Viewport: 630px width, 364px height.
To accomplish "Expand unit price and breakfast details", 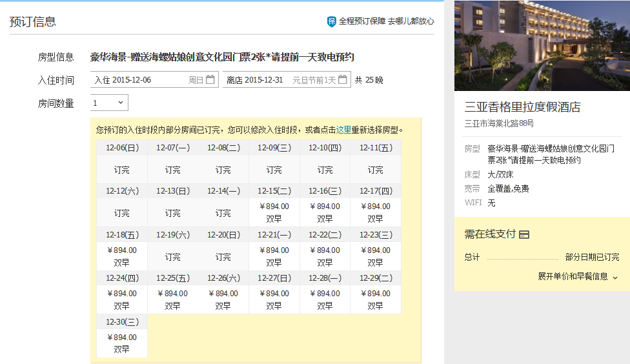I will pyautogui.click(x=578, y=276).
